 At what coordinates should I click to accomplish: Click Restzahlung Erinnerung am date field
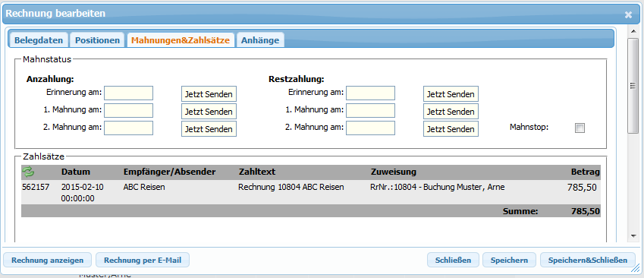pyautogui.click(x=370, y=93)
